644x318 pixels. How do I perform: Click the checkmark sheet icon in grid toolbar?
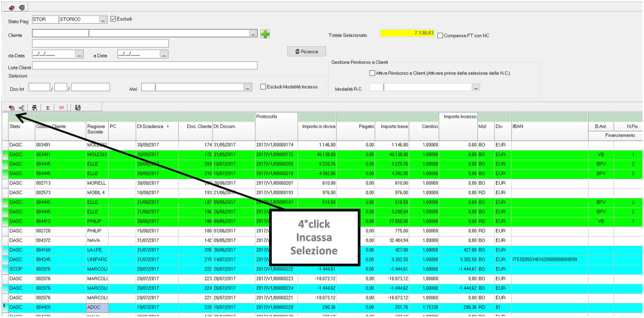78,108
